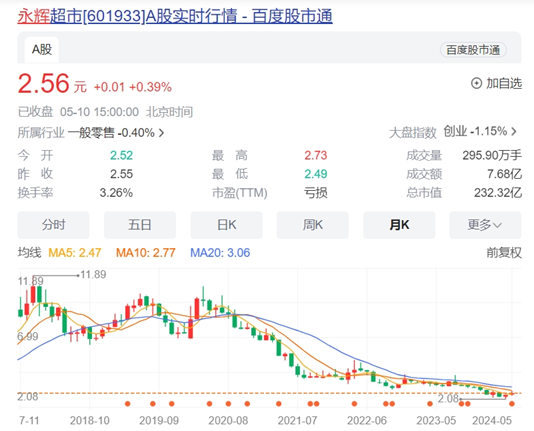Click the 2020-08 date axis label
The width and height of the screenshot is (534, 431).
click(228, 421)
